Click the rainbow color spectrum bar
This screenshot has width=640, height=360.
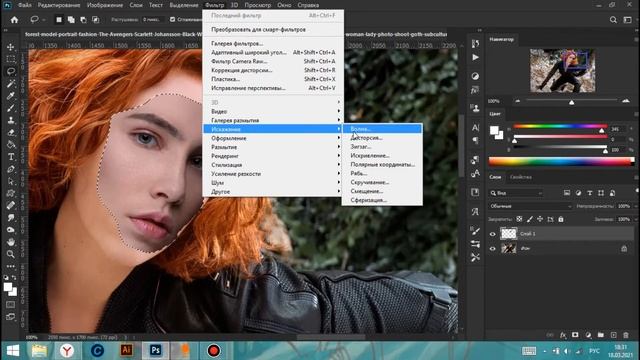tap(561, 162)
